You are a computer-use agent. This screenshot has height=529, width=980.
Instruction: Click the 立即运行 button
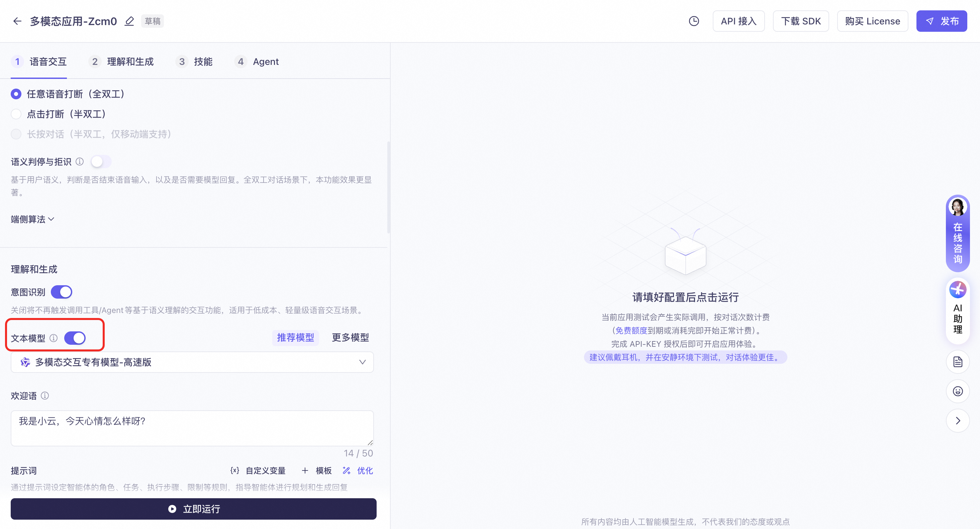(193, 509)
